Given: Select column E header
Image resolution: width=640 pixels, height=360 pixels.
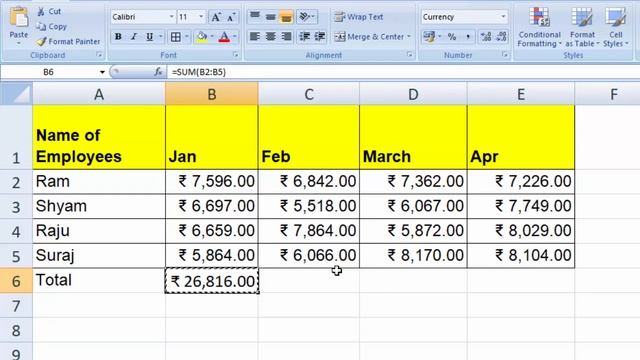Looking at the screenshot, I should 521,94.
